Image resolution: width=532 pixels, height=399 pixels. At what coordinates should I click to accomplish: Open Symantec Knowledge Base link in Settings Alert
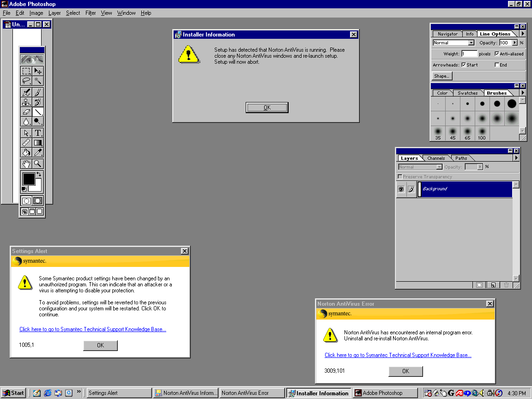pos(93,329)
